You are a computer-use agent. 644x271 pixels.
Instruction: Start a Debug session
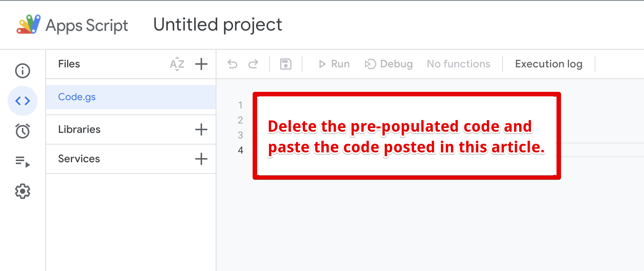[x=388, y=64]
